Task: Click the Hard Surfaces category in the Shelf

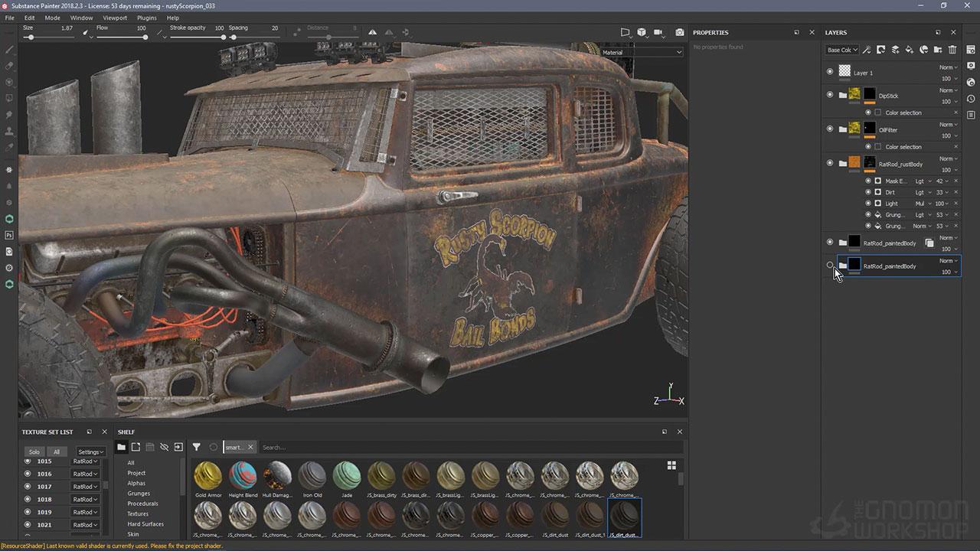Action: (145, 524)
